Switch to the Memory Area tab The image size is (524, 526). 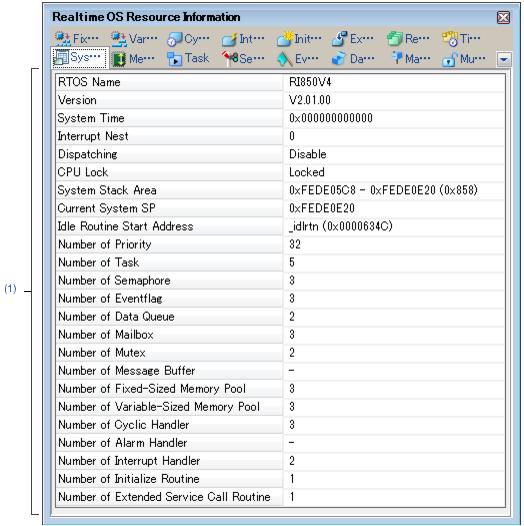pyautogui.click(x=133, y=59)
